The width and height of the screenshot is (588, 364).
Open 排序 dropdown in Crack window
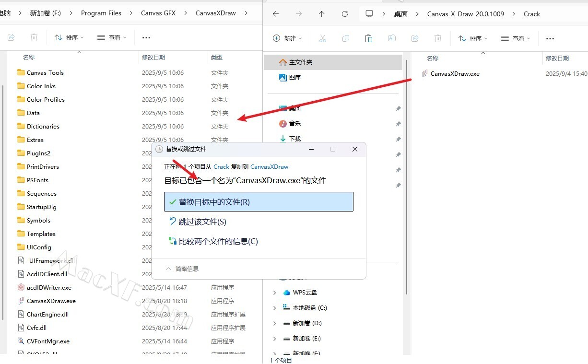473,38
